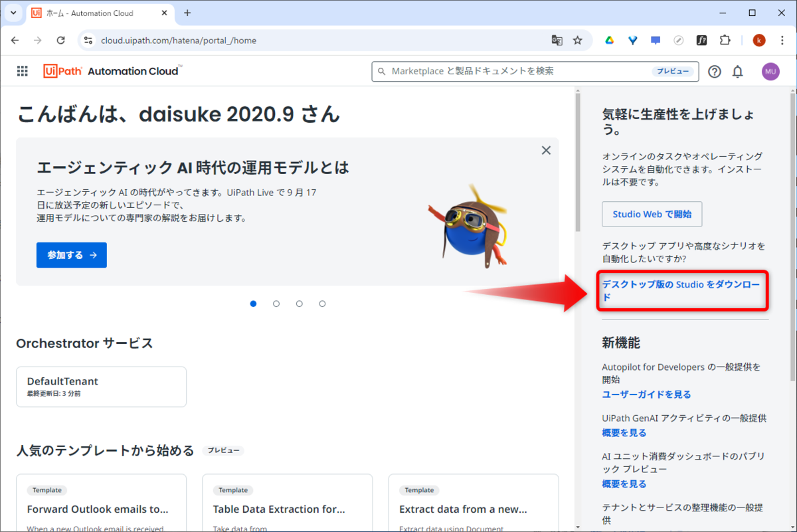Click the プレビュー badge in the search box
This screenshot has width=797, height=532.
[673, 72]
